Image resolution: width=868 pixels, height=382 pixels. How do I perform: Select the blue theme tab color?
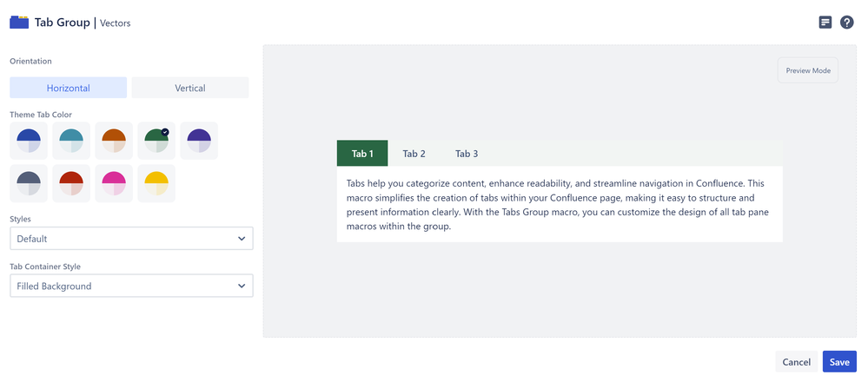(29, 141)
